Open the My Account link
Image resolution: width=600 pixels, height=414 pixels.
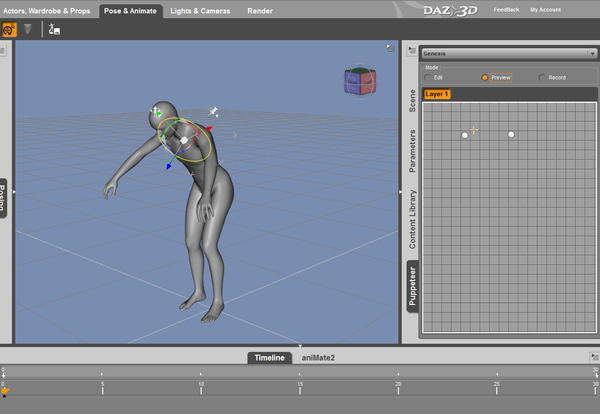coord(545,10)
